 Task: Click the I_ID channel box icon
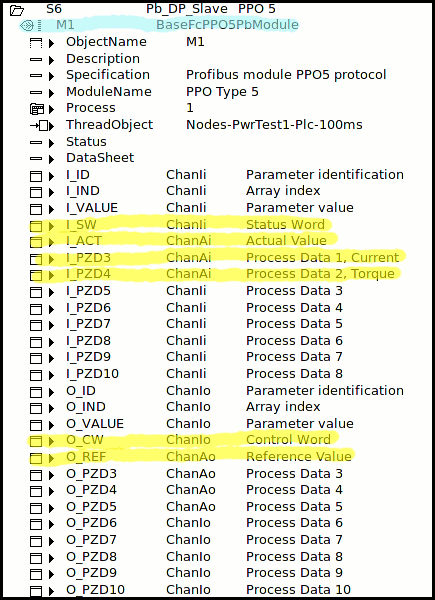point(36,176)
